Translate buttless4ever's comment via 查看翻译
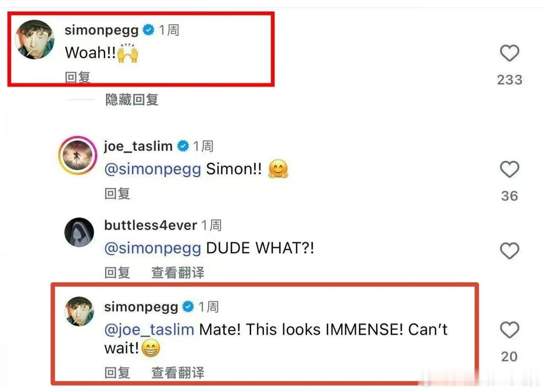544x392 pixels. point(178,273)
